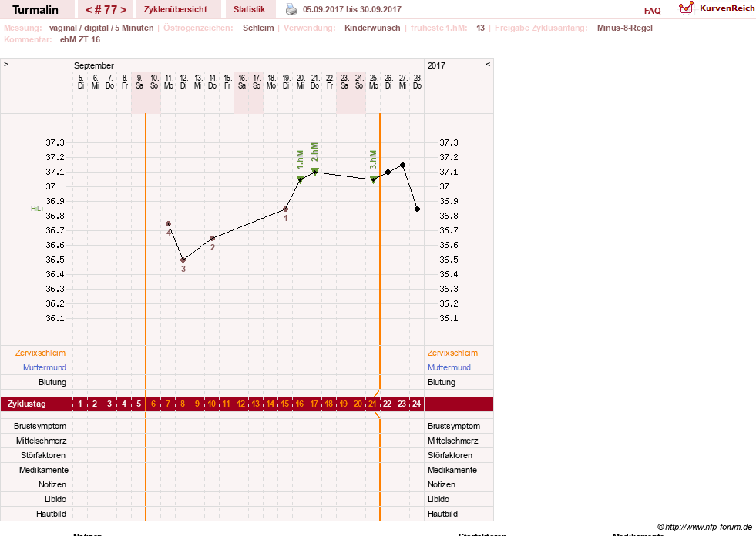This screenshot has width=756, height=536.
Task: Click the Kinderwunsch value
Action: (x=372, y=28)
